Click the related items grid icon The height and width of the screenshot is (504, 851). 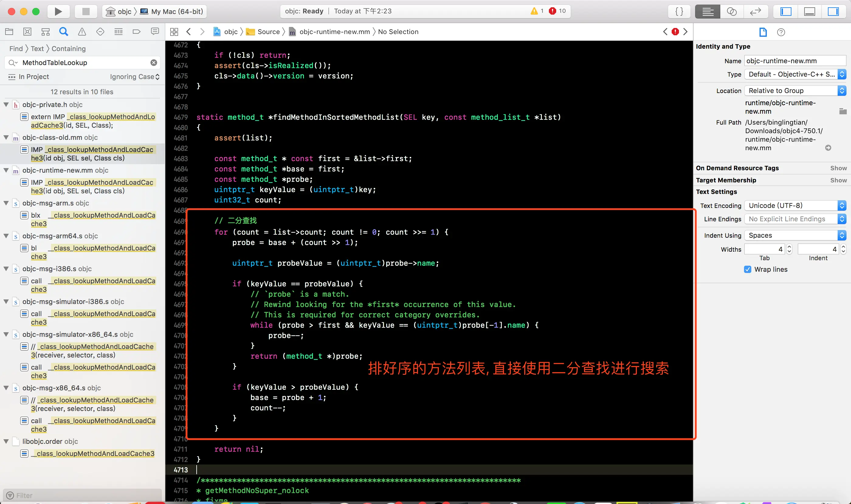(174, 32)
